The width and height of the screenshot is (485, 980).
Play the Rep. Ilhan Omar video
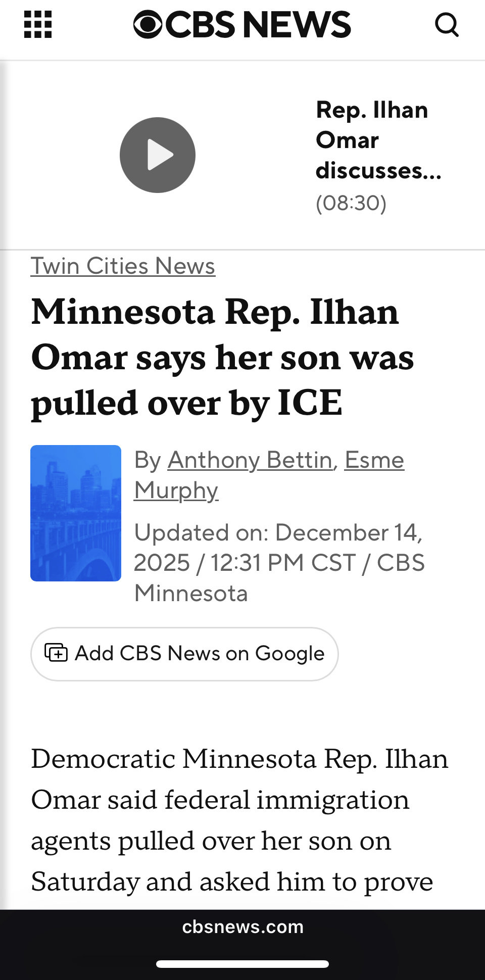[158, 155]
